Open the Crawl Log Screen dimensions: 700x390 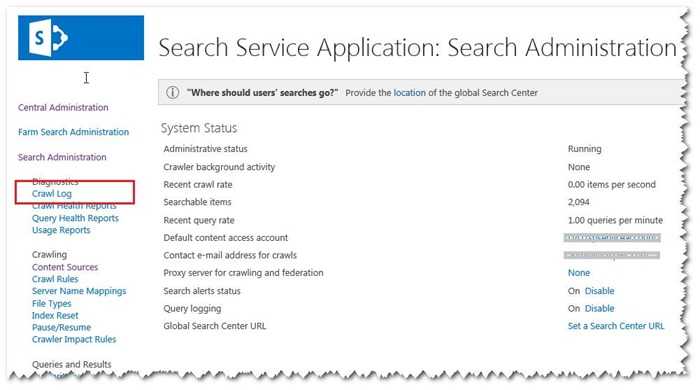(x=52, y=194)
